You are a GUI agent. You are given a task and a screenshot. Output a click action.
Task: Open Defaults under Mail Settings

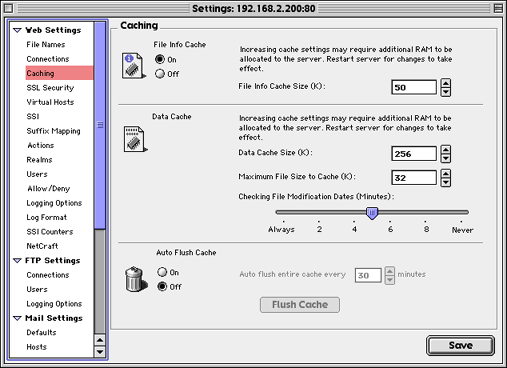point(41,332)
